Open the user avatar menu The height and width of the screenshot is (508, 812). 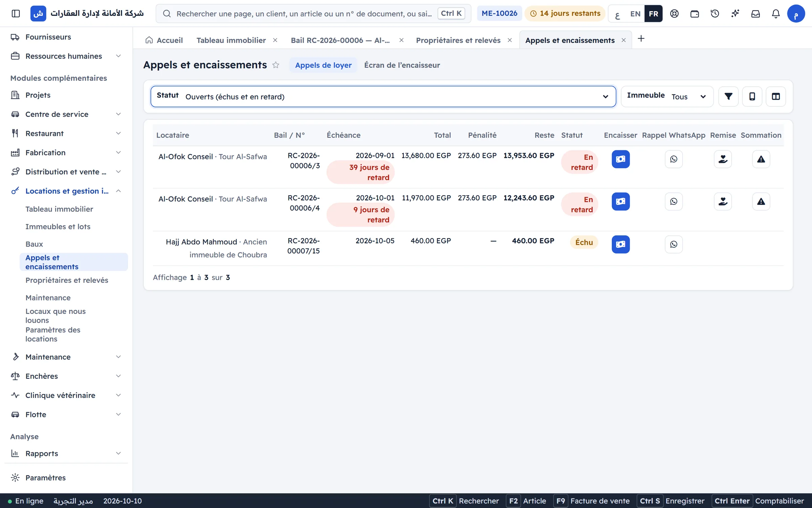tap(796, 14)
